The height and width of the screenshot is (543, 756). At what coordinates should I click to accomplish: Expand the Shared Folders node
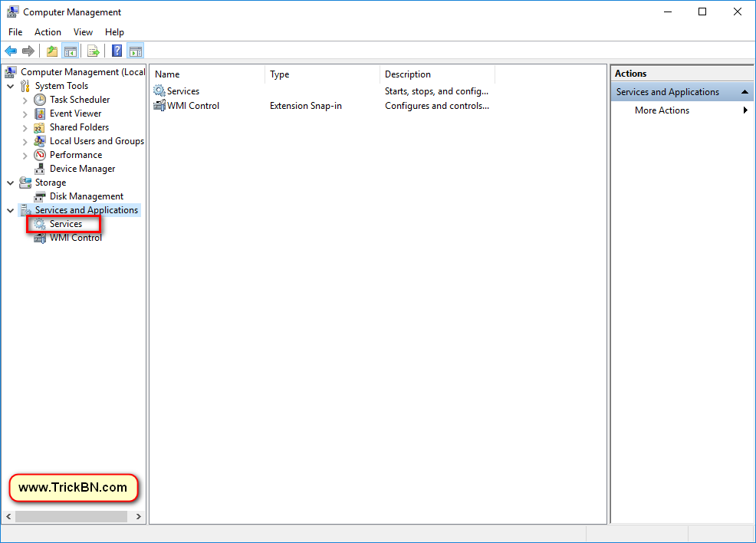[25, 128]
